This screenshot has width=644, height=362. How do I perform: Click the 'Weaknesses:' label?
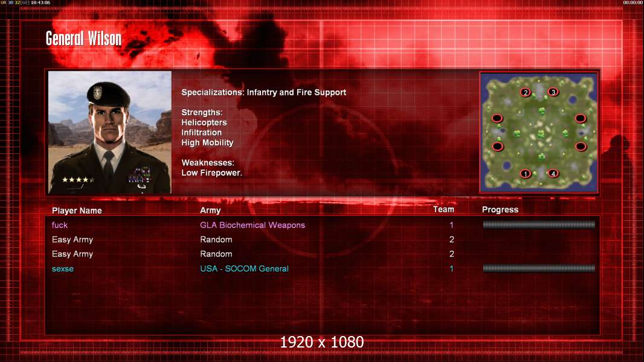208,163
